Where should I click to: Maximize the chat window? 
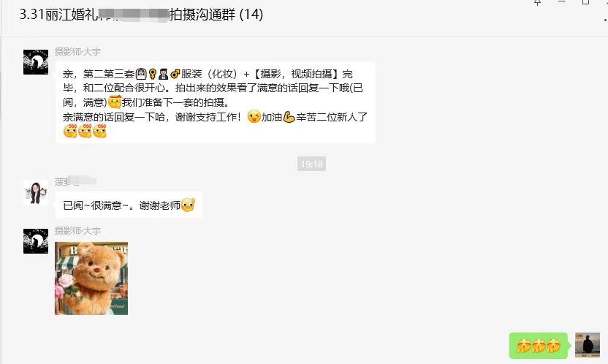click(x=585, y=2)
